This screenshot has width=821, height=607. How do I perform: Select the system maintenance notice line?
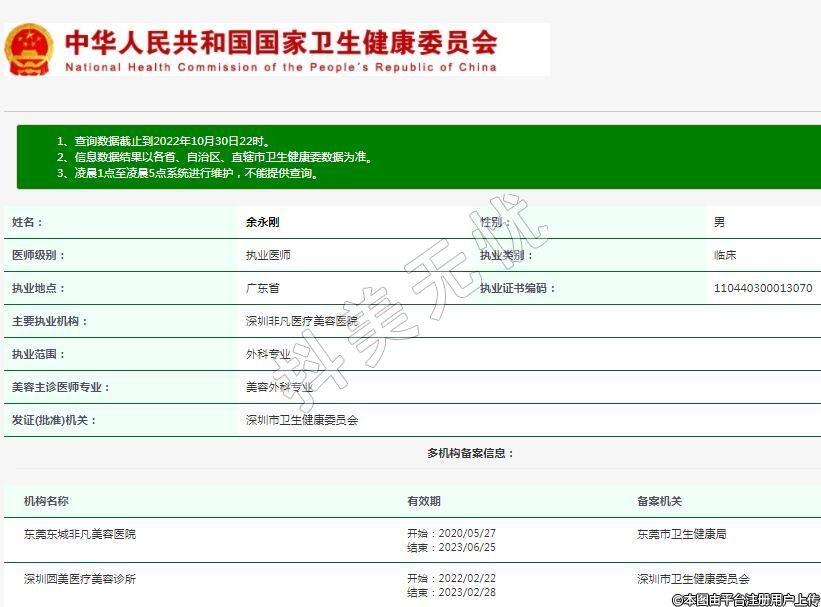188,173
